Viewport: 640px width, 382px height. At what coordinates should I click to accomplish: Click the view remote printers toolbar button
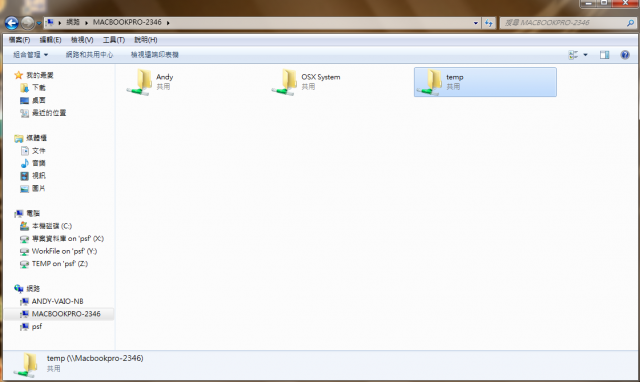pyautogui.click(x=155, y=55)
